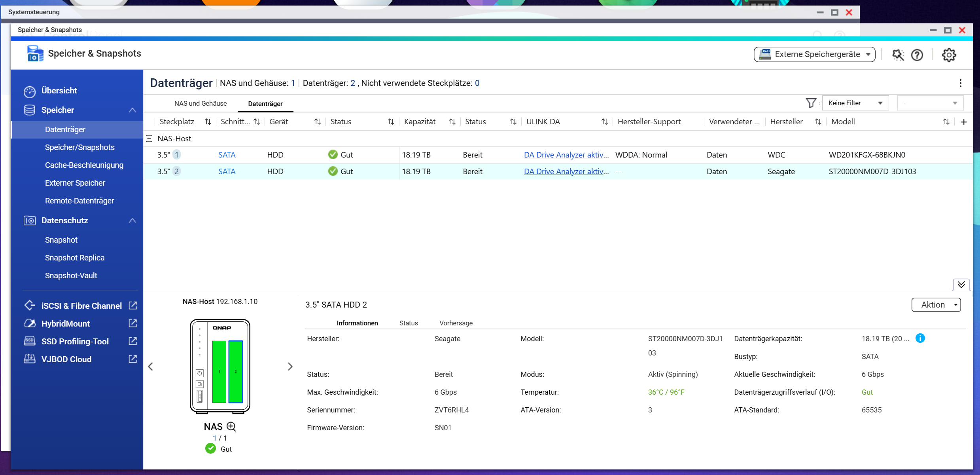Image resolution: width=980 pixels, height=475 pixels.
Task: Switch to the Vorhersage tab
Action: (456, 323)
